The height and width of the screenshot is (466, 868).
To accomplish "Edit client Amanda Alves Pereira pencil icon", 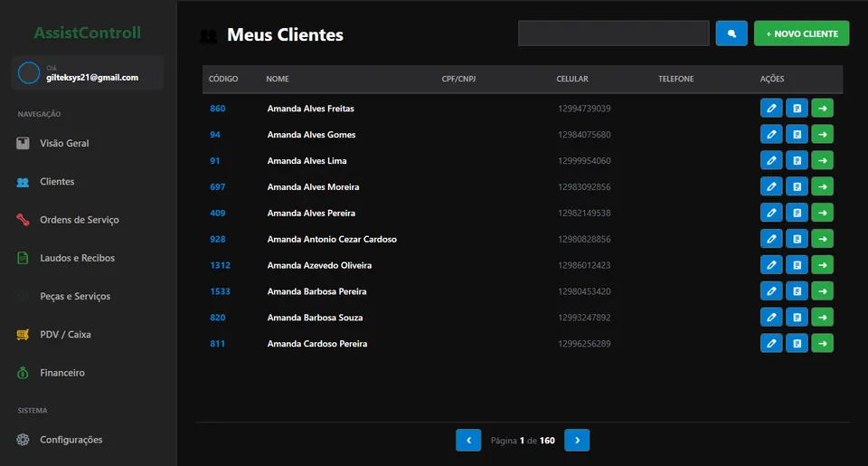I will click(x=771, y=213).
